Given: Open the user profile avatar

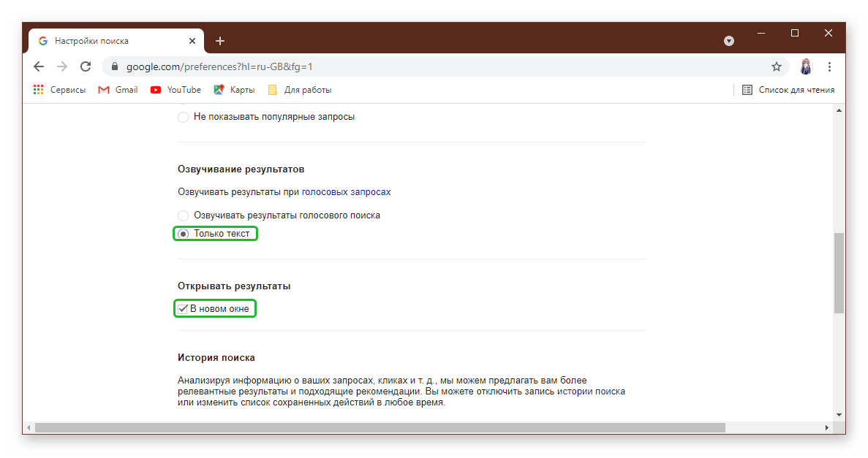Looking at the screenshot, I should pyautogui.click(x=806, y=66).
